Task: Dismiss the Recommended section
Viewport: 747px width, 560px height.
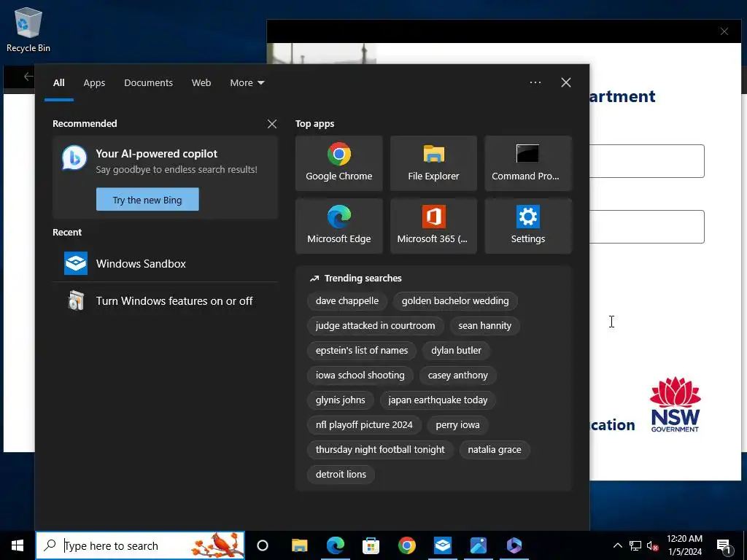Action: [x=272, y=124]
